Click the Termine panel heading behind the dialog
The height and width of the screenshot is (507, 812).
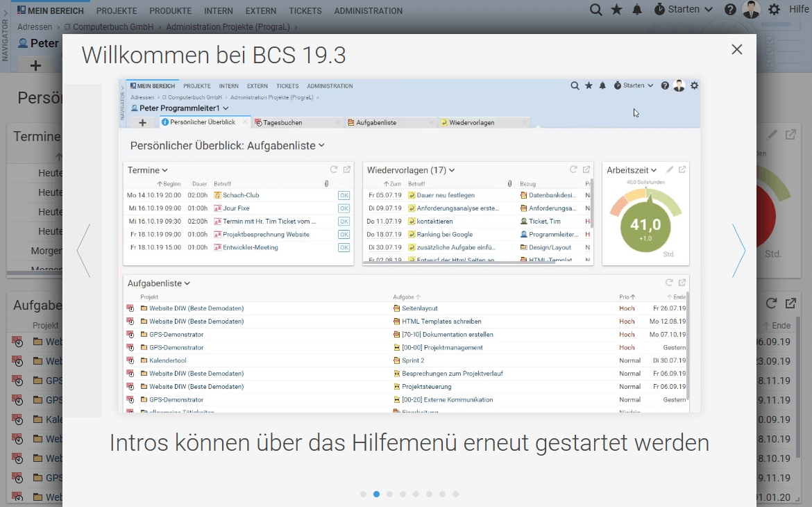pos(37,136)
